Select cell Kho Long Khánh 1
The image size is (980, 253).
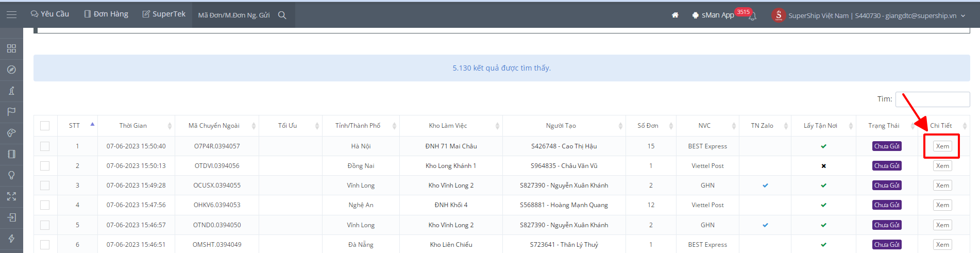pos(451,166)
